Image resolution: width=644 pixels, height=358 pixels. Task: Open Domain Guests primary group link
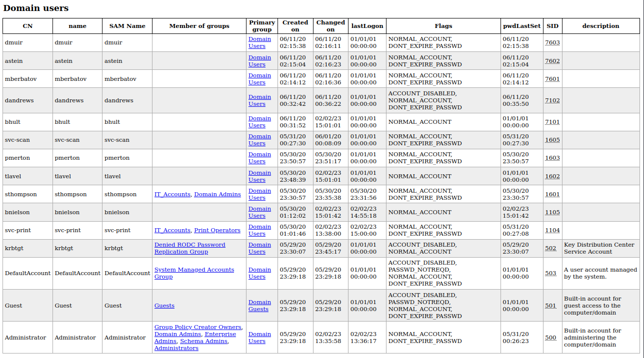[259, 306]
